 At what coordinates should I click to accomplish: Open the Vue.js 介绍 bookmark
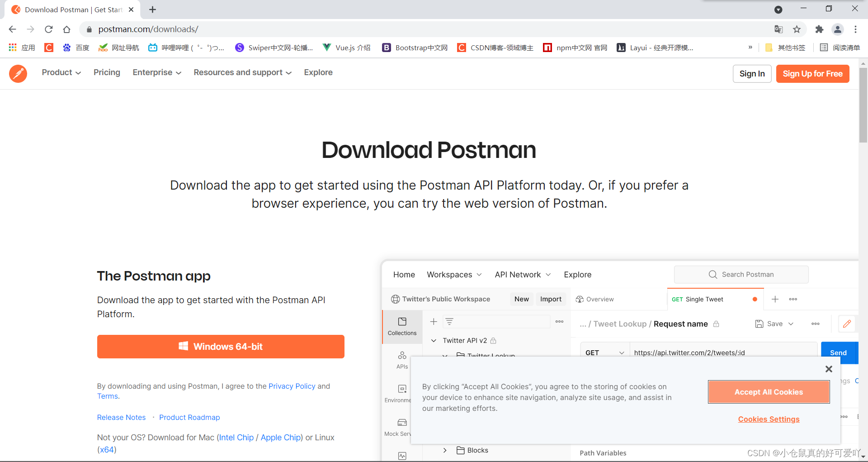click(x=346, y=48)
